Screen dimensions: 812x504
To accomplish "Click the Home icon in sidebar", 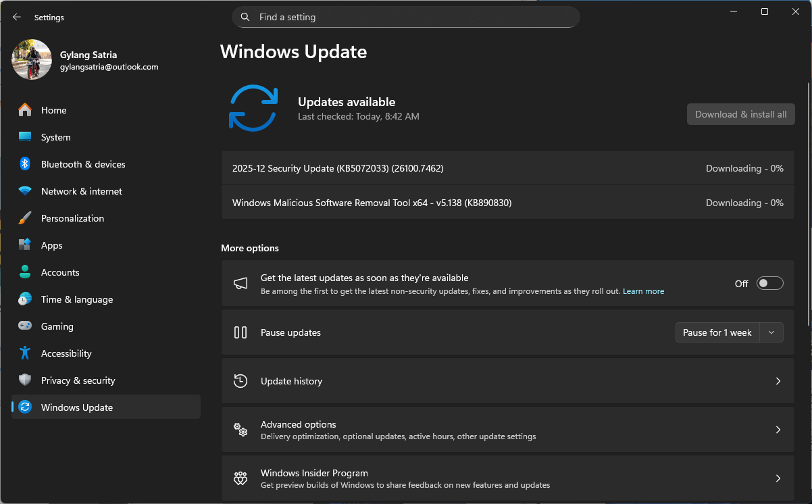I will point(25,110).
